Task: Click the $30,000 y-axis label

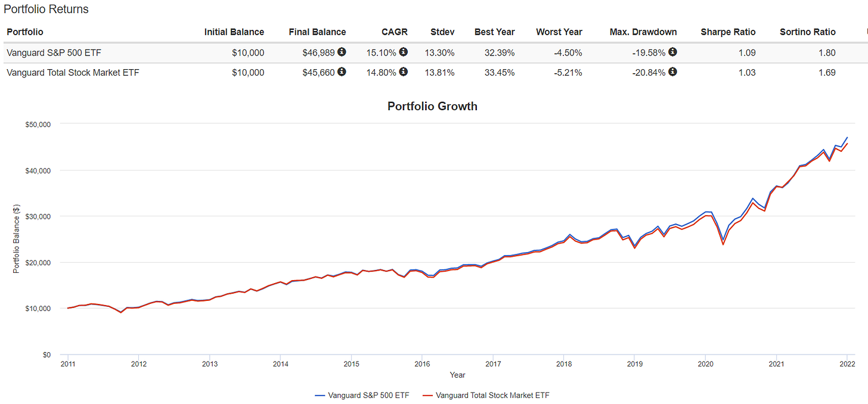Action: (39, 216)
